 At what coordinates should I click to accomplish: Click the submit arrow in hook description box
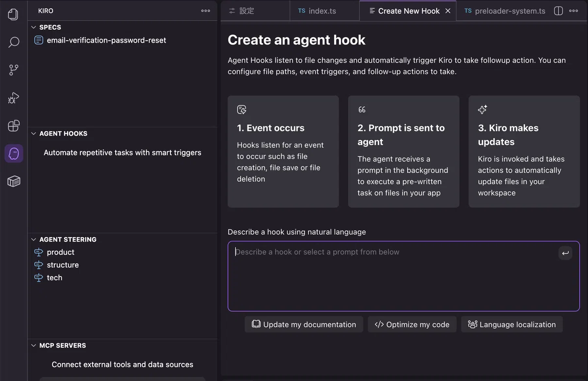click(565, 253)
